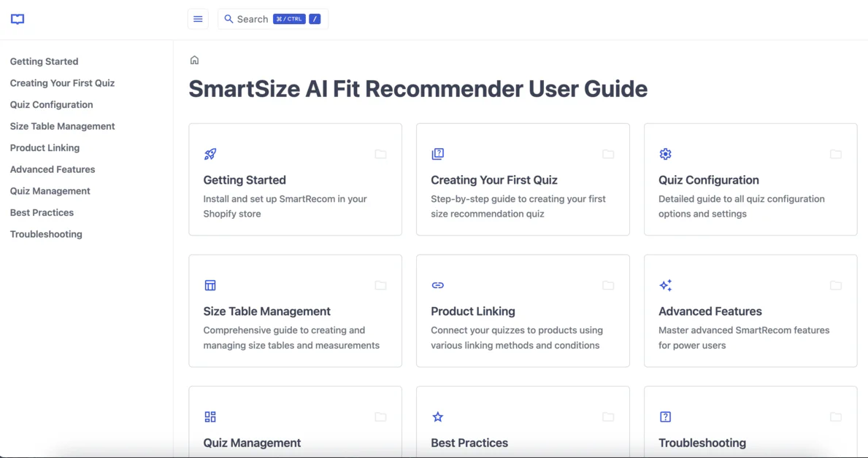Viewport: 868px width, 458px height.
Task: Toggle the sidebar hamburger menu button
Action: coord(198,20)
